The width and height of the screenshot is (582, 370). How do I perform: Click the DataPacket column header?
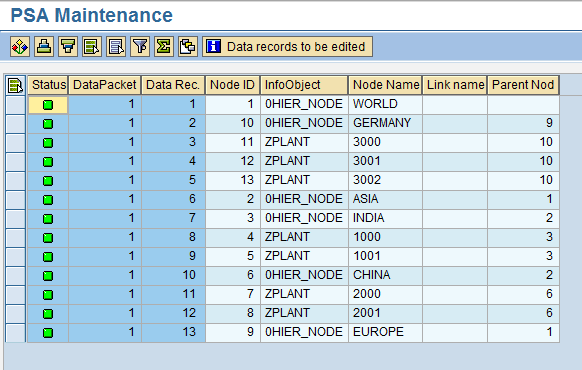click(105, 85)
